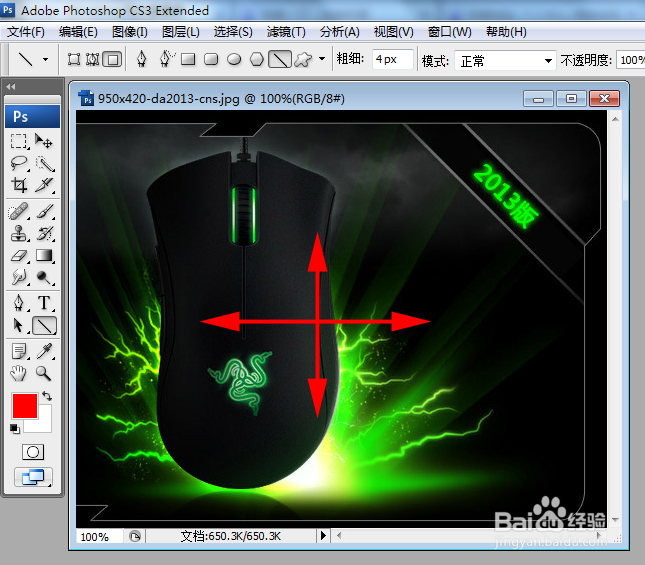Select the Type tool
645x565 pixels.
pos(44,303)
